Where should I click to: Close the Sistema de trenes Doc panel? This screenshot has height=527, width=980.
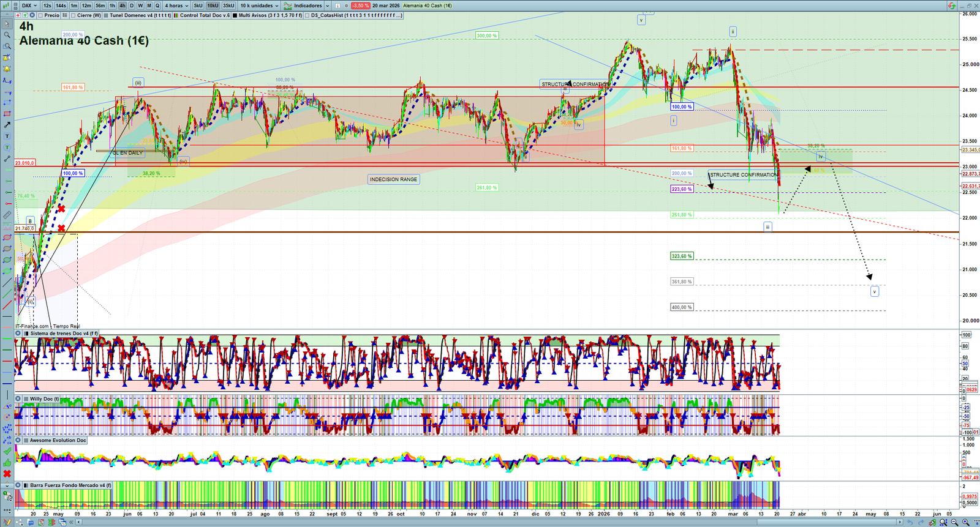coord(18,334)
